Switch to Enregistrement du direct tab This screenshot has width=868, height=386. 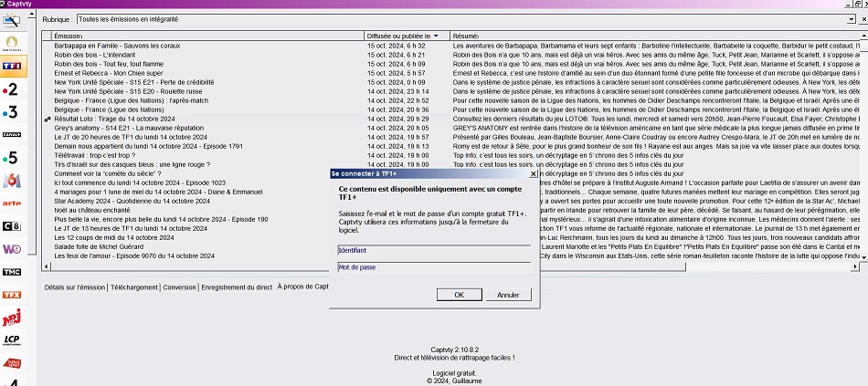(237, 287)
